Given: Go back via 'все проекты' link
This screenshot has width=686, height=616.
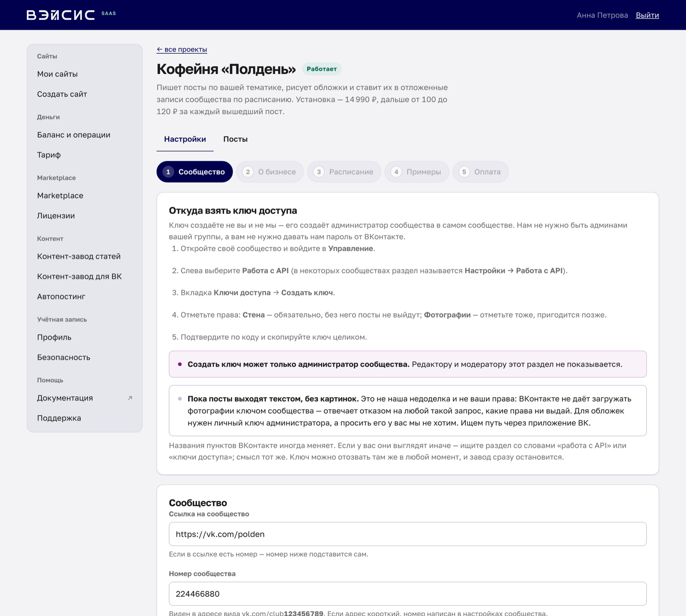Looking at the screenshot, I should point(182,49).
